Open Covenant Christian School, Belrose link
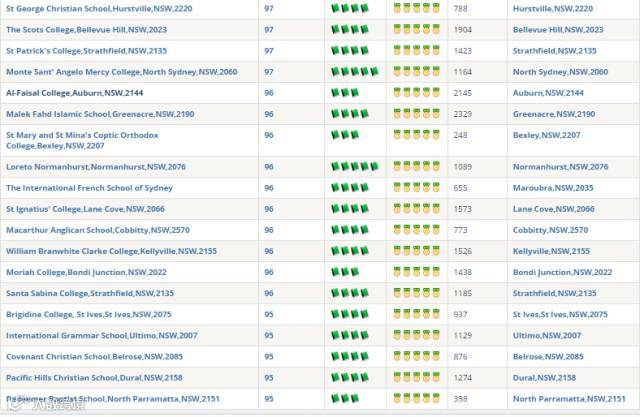Screen dimensions: 640x417 (x=94, y=356)
